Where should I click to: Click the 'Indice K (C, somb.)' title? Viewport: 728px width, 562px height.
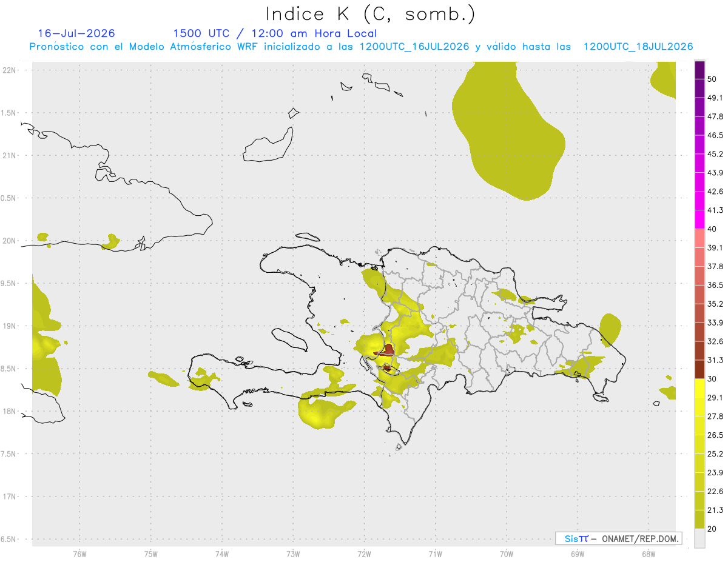point(371,14)
